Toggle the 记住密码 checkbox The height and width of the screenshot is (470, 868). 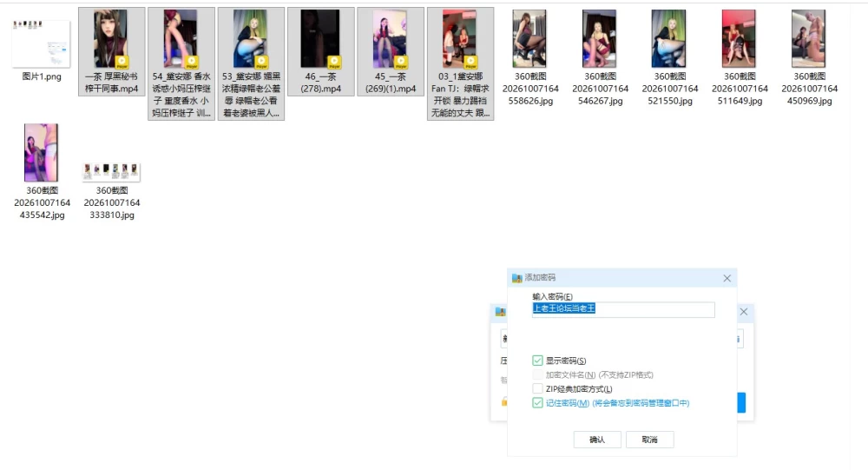click(537, 403)
